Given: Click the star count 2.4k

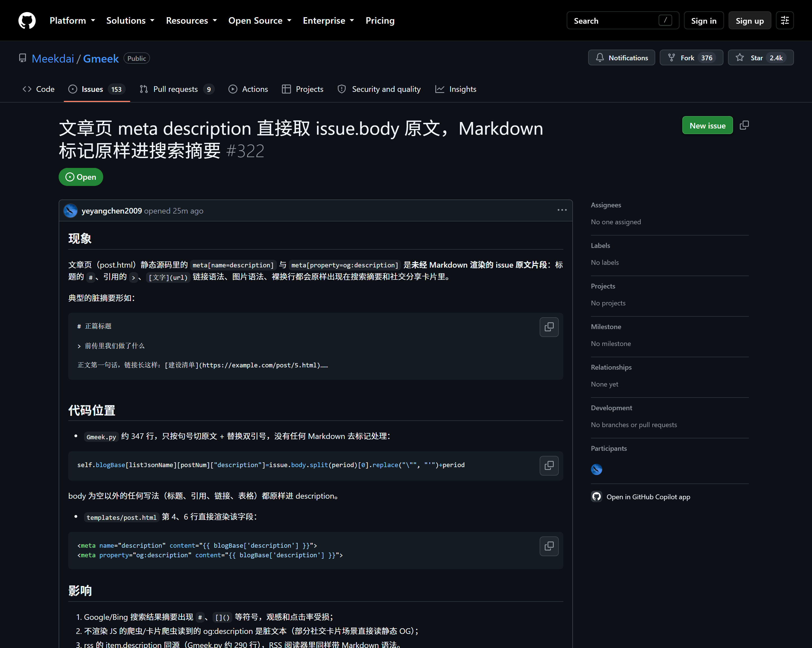Looking at the screenshot, I should pyautogui.click(x=776, y=57).
